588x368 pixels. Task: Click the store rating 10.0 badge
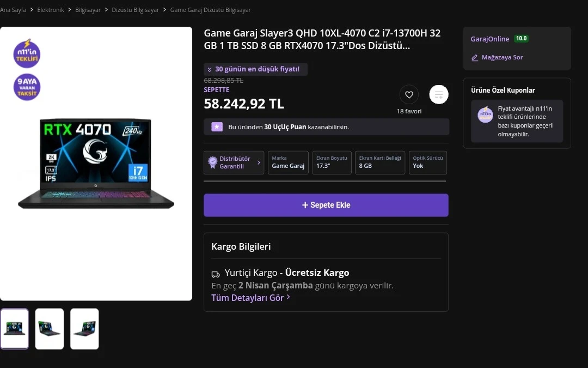[x=521, y=38]
